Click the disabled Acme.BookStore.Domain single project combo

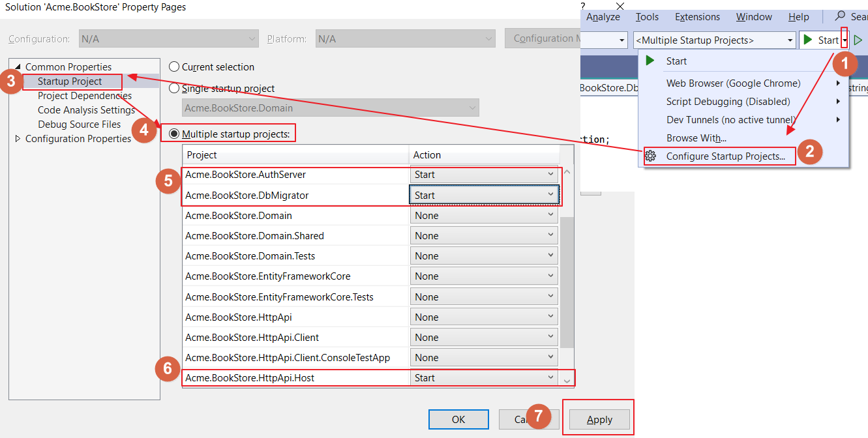(330, 108)
